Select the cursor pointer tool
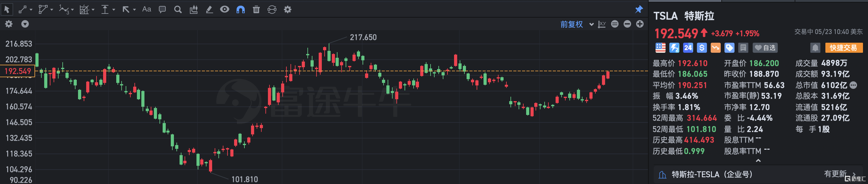The width and height of the screenshot is (868, 184). point(7,9)
